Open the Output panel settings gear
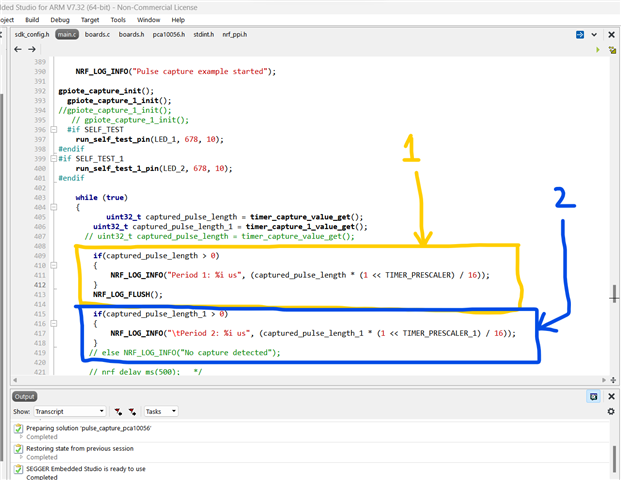Viewport: 621px width, 480px height. (611, 411)
